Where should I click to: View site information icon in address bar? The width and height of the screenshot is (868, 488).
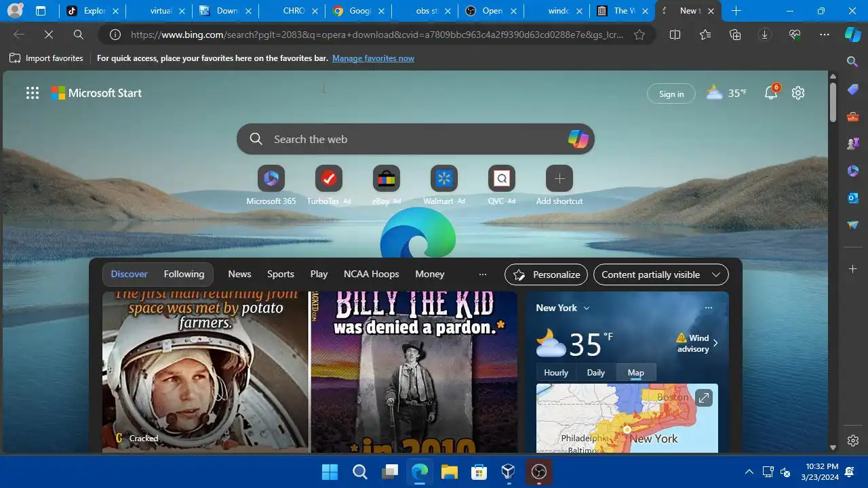tap(115, 35)
